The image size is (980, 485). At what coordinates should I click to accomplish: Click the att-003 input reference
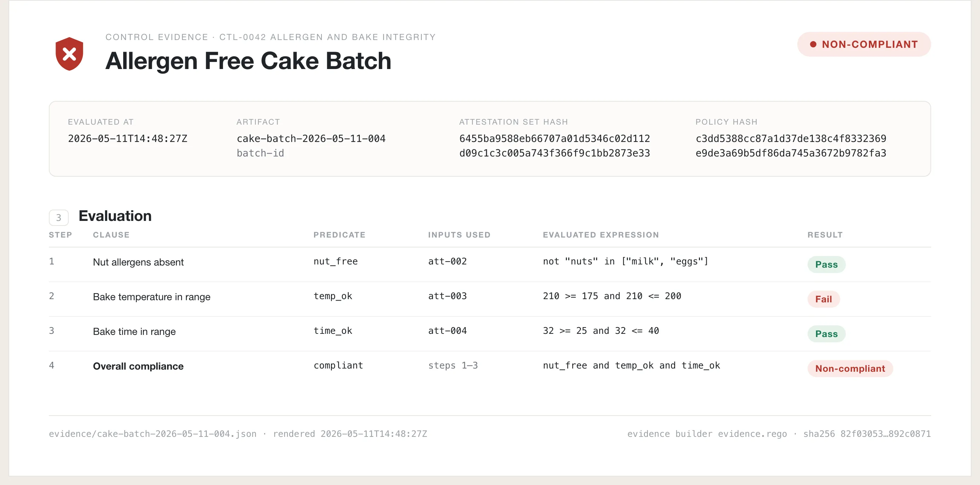(448, 296)
